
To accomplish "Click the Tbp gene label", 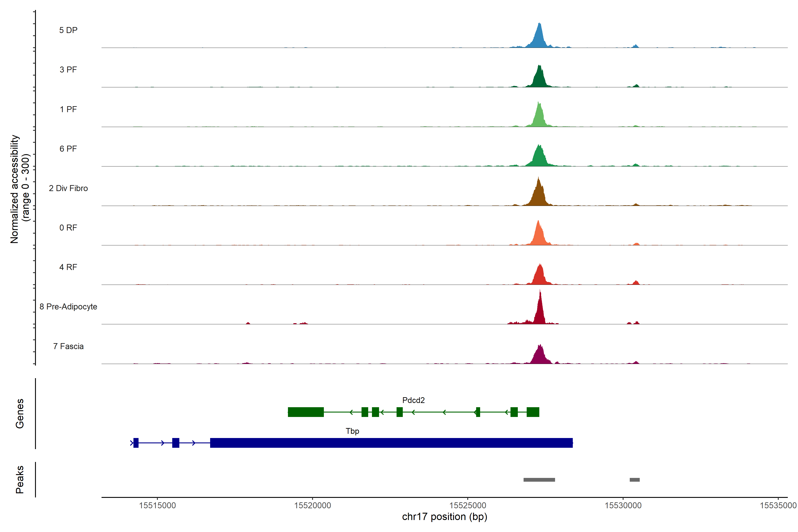I will click(352, 431).
